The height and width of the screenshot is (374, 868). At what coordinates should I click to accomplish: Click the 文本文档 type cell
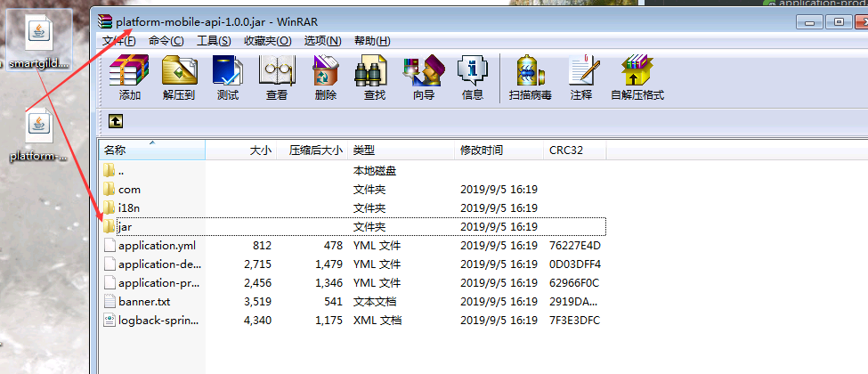coord(375,302)
